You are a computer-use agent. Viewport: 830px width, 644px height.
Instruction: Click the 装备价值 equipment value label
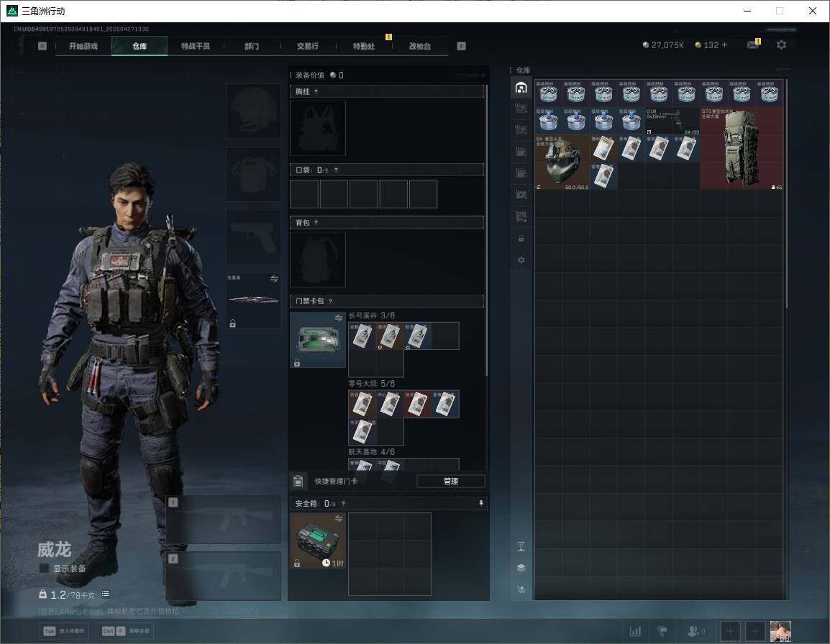click(x=310, y=75)
